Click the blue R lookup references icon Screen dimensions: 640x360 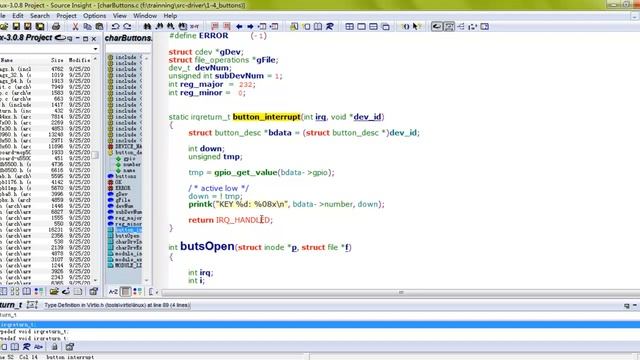pos(330,27)
